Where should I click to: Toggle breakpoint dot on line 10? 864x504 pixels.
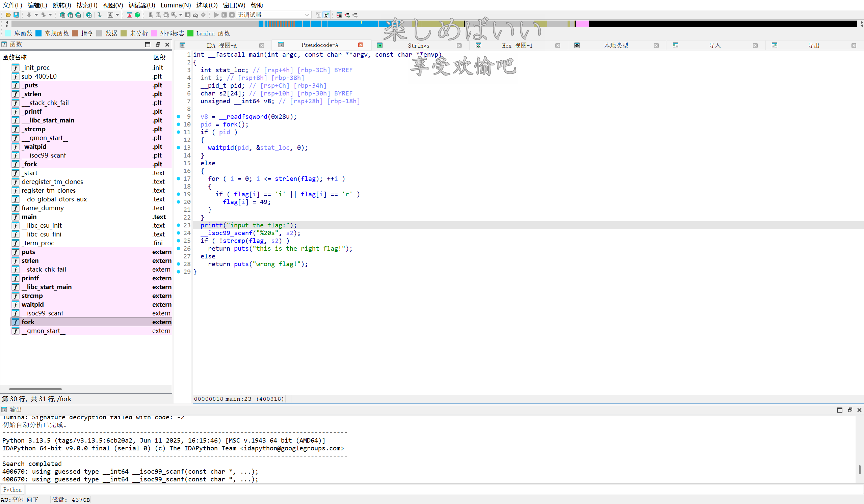pyautogui.click(x=178, y=124)
